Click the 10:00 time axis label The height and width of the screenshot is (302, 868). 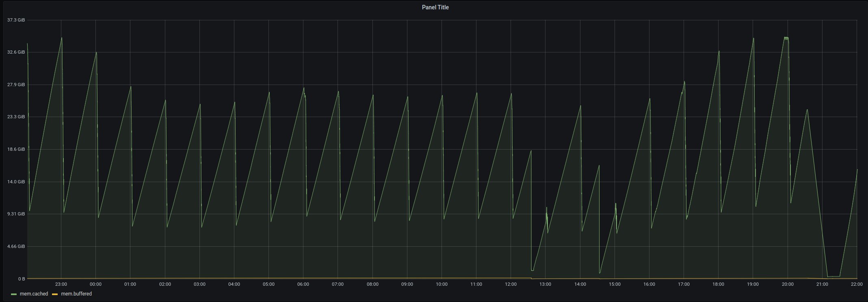click(x=442, y=285)
